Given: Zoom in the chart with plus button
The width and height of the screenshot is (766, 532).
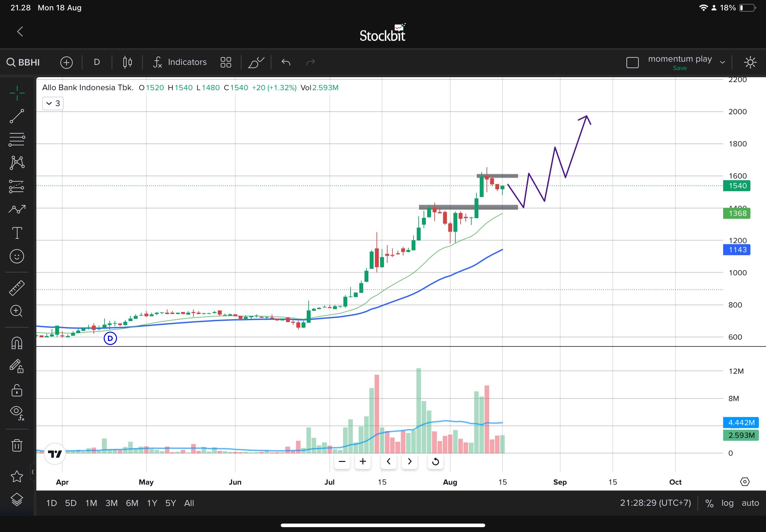Looking at the screenshot, I should pos(363,462).
